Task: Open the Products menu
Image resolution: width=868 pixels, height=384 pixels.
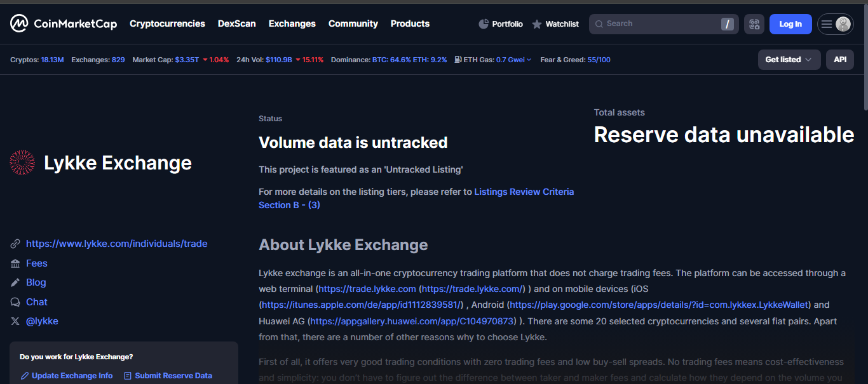Action: (x=410, y=23)
